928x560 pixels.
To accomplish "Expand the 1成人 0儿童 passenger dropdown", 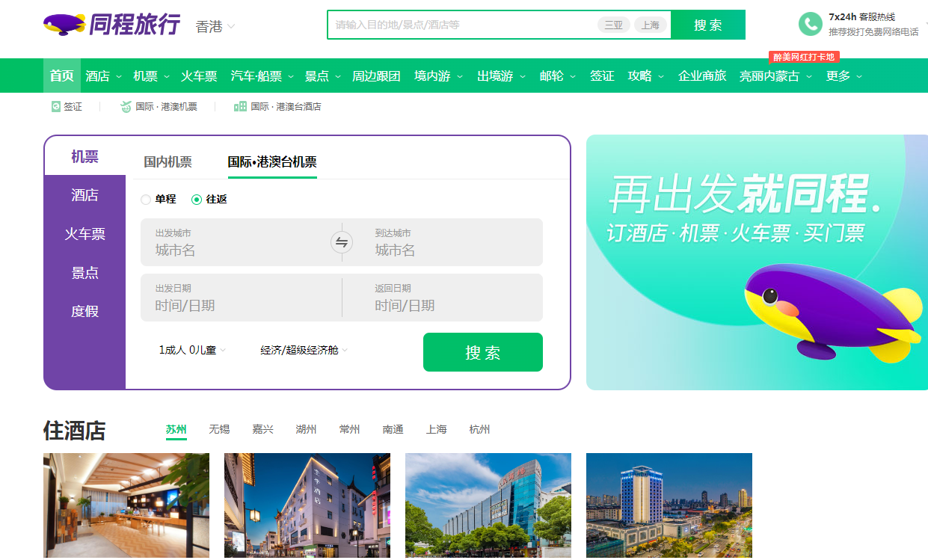I will [x=192, y=350].
